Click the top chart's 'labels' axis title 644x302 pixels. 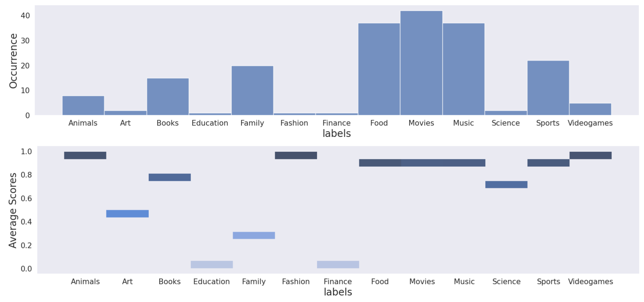(337, 133)
